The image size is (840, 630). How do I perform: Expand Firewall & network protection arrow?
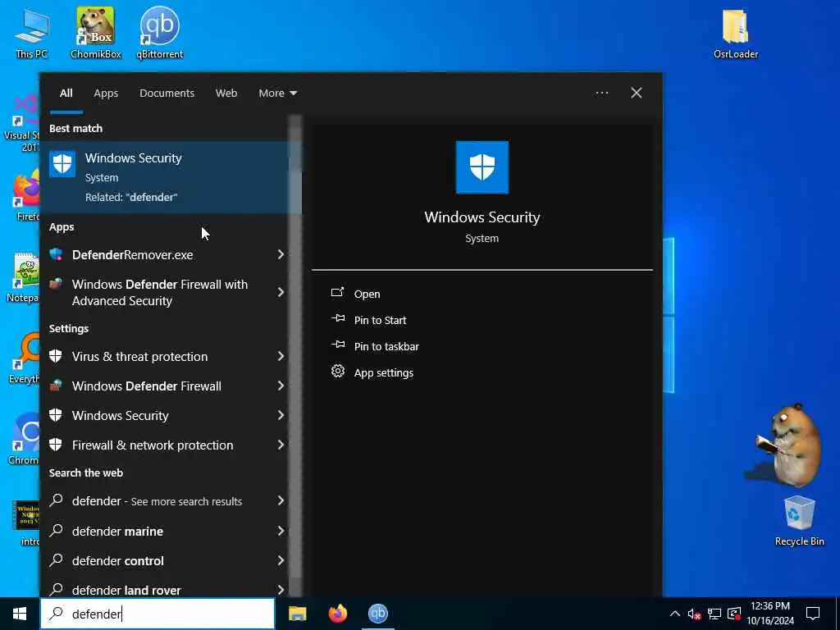coord(281,445)
